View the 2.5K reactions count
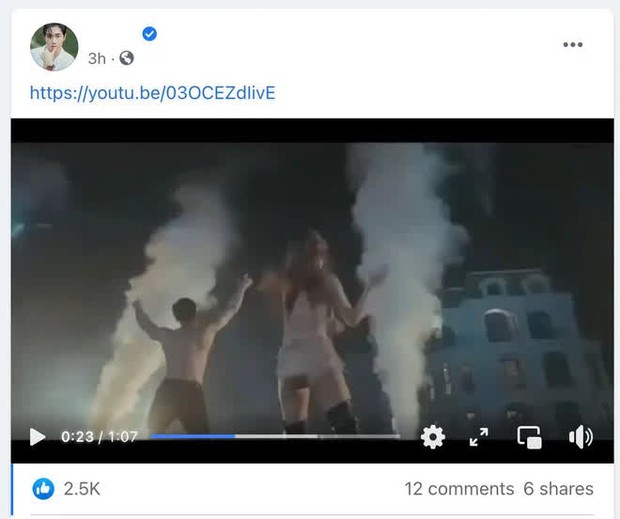 (82, 489)
